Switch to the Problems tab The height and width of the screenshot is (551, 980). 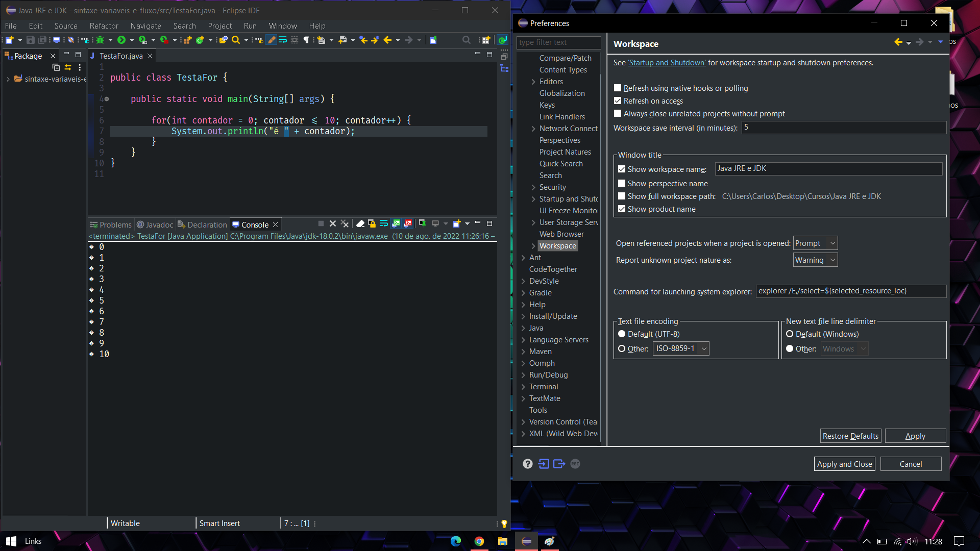(x=111, y=224)
